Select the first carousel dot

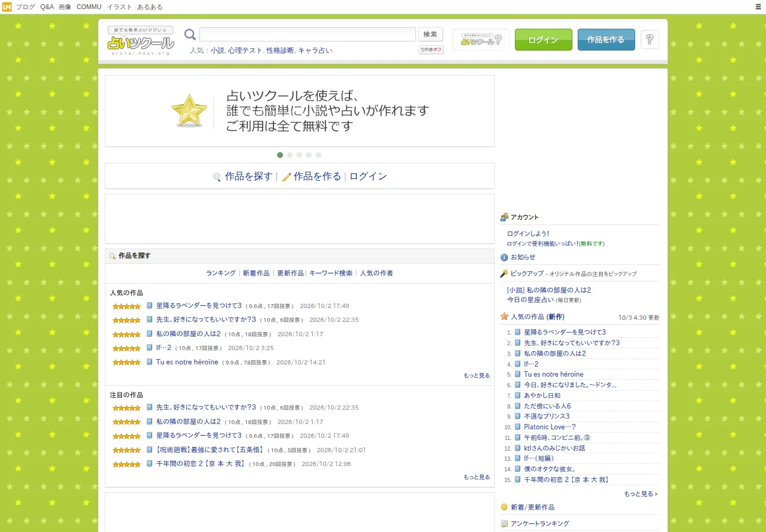280,155
